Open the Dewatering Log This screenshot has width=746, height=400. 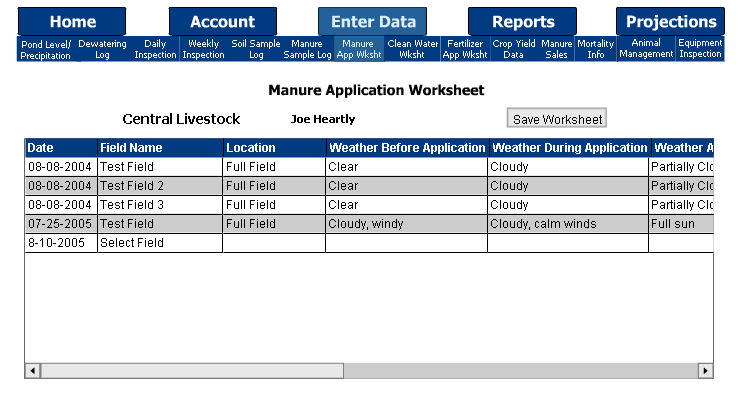(102, 49)
